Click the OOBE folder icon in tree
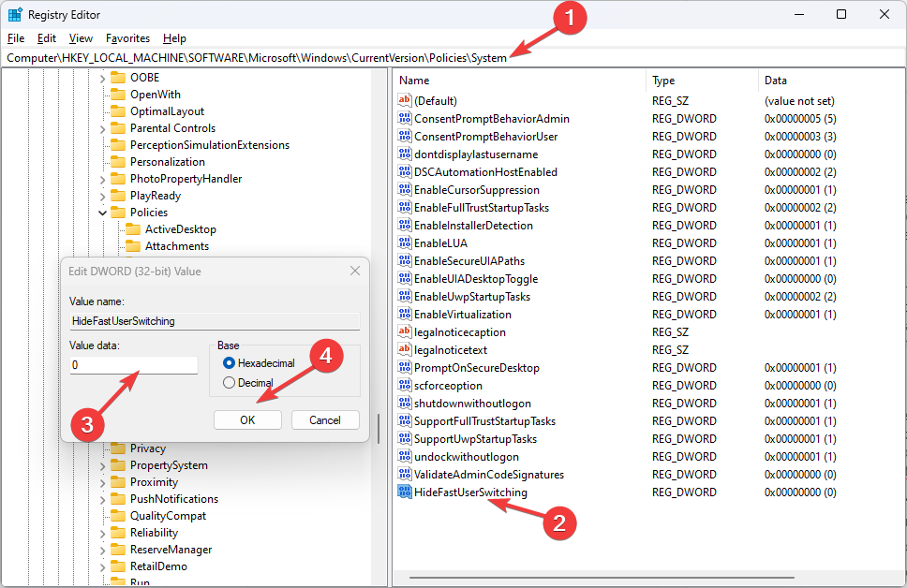Viewport: 907px width, 588px height. 118,78
